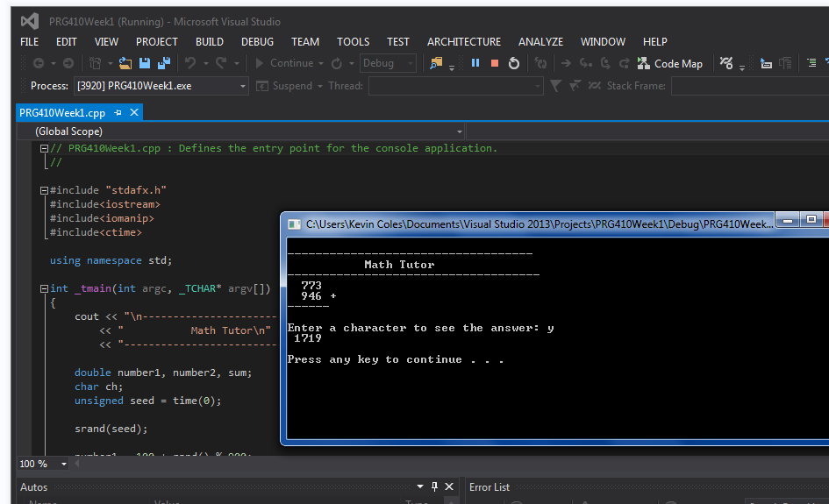Stop debugging with the red square icon
The width and height of the screenshot is (829, 504).
495,63
